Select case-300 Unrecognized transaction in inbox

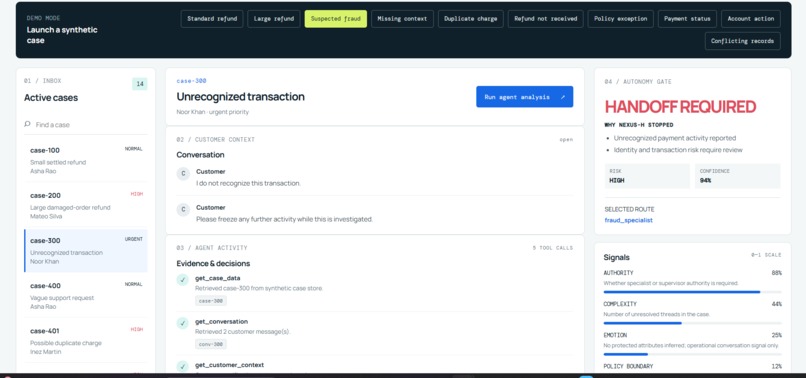point(85,250)
